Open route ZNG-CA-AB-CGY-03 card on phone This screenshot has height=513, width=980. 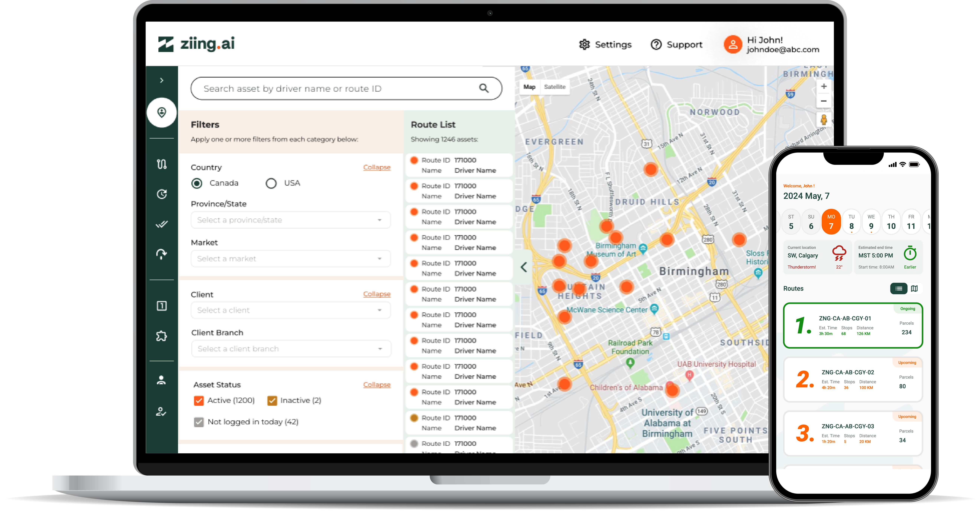point(853,434)
